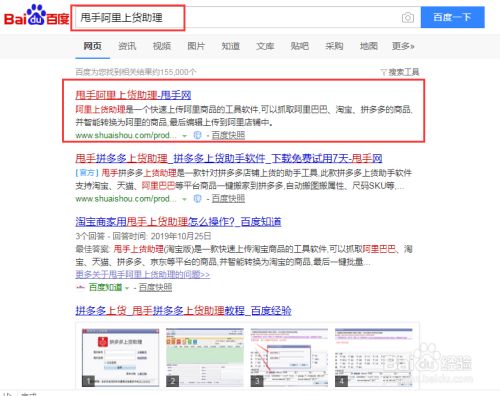Switch to the 图片 tab
Viewport: 500px width, 396px height.
196,46
